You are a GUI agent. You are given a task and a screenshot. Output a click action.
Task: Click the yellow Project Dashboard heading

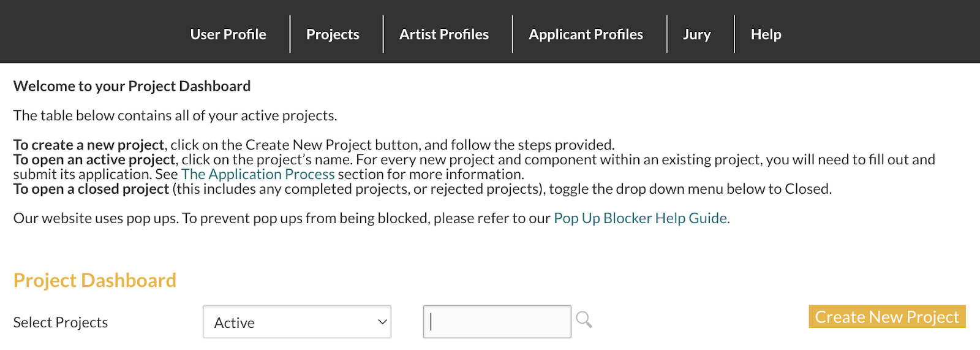click(95, 280)
